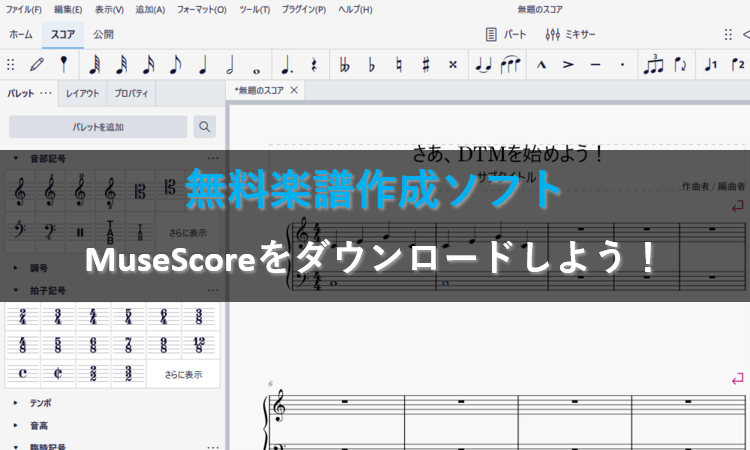The image size is (750, 450).
Task: Open the パレット panel tab
Action: click(21, 93)
